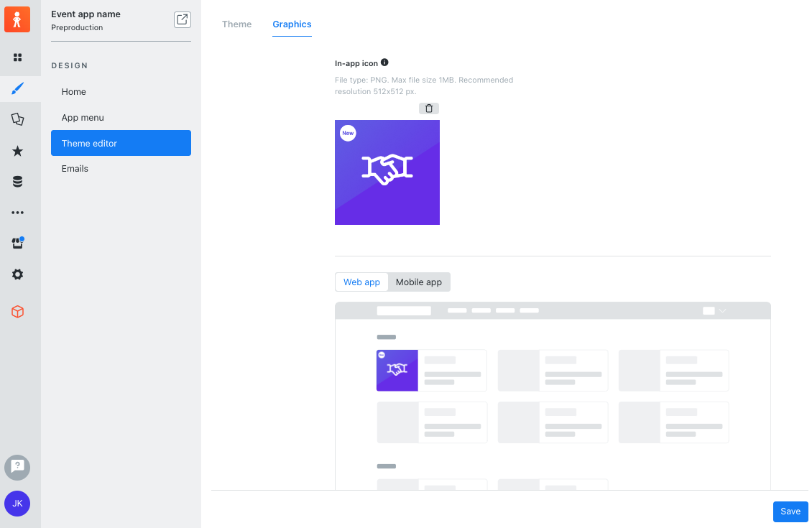Screen dimensions: 812x528
Task: Open the overlapping cards icon in sidebar
Action: tap(18, 119)
